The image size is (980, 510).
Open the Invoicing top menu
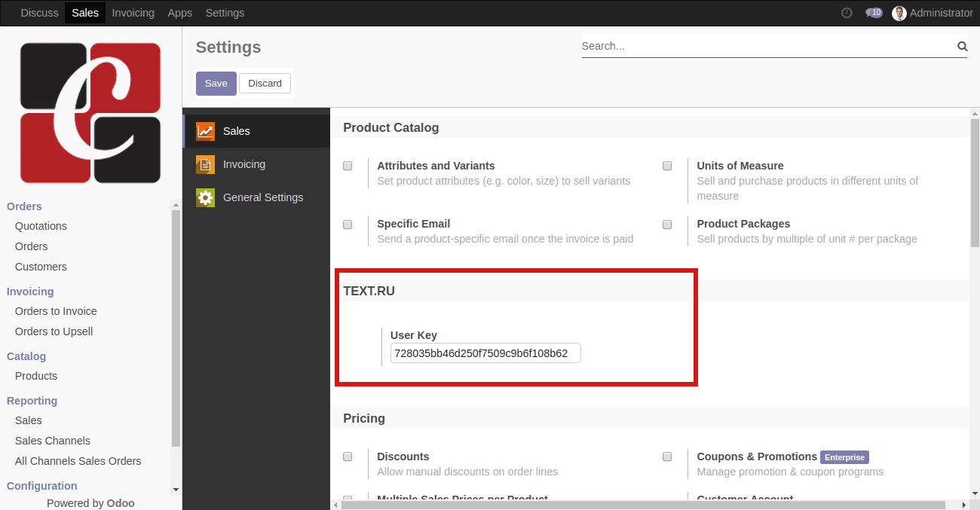(133, 13)
